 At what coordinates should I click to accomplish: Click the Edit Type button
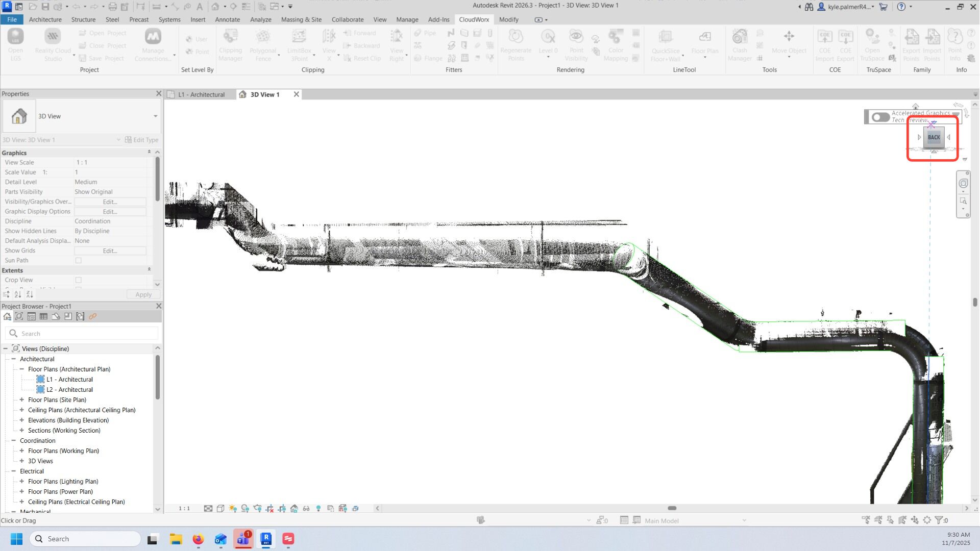point(142,140)
